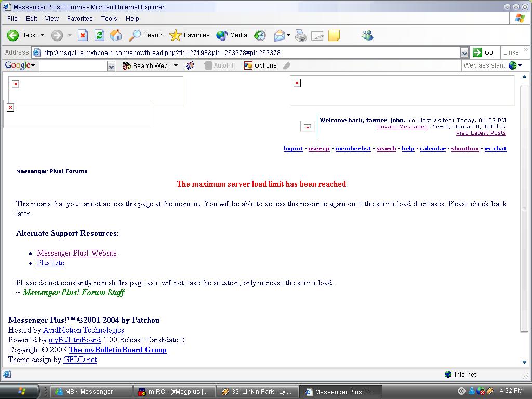Viewport: 532px width, 399px height.
Task: Switch to MSN Messenger taskbar button
Action: click(91, 392)
